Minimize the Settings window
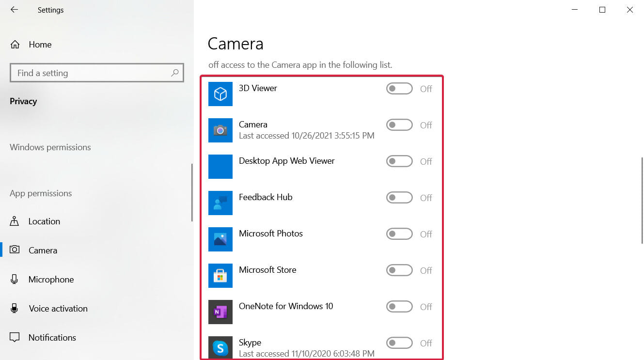 point(574,10)
